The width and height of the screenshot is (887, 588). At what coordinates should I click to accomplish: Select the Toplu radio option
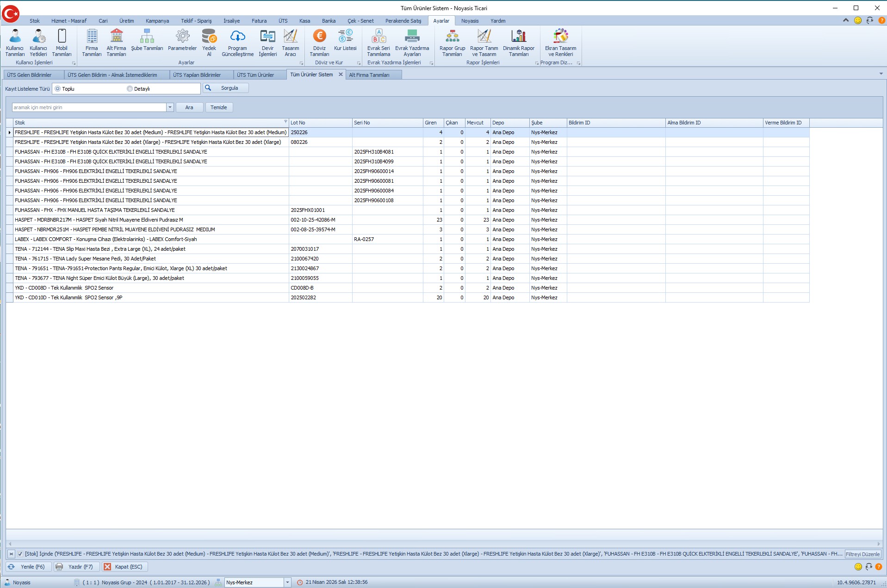pyautogui.click(x=58, y=89)
